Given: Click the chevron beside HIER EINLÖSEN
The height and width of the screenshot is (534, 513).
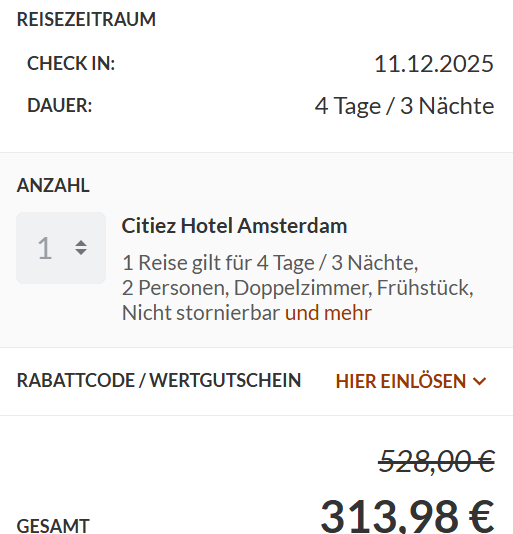Looking at the screenshot, I should click(x=480, y=381).
